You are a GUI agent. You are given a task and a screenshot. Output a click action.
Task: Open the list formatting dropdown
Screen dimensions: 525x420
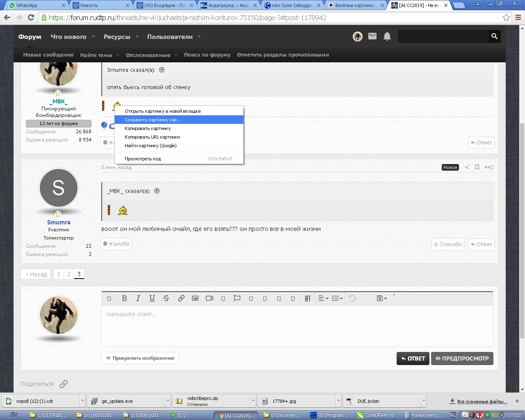point(337,299)
